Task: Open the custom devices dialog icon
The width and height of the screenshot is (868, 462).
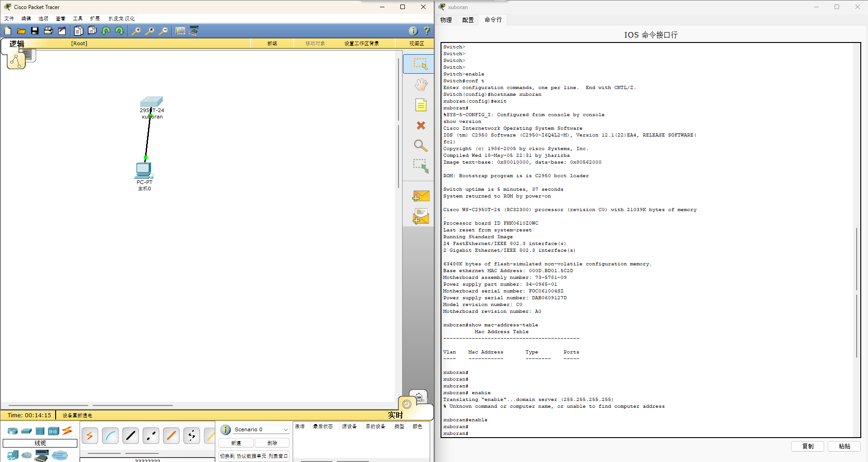Action: [194, 31]
